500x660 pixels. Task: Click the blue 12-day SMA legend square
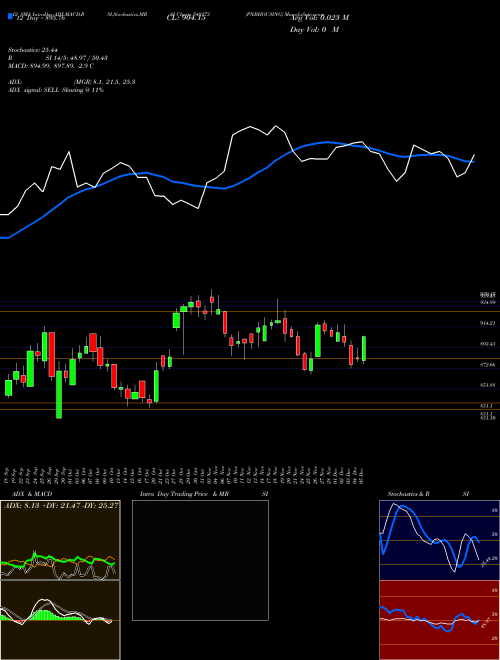(x=11, y=16)
